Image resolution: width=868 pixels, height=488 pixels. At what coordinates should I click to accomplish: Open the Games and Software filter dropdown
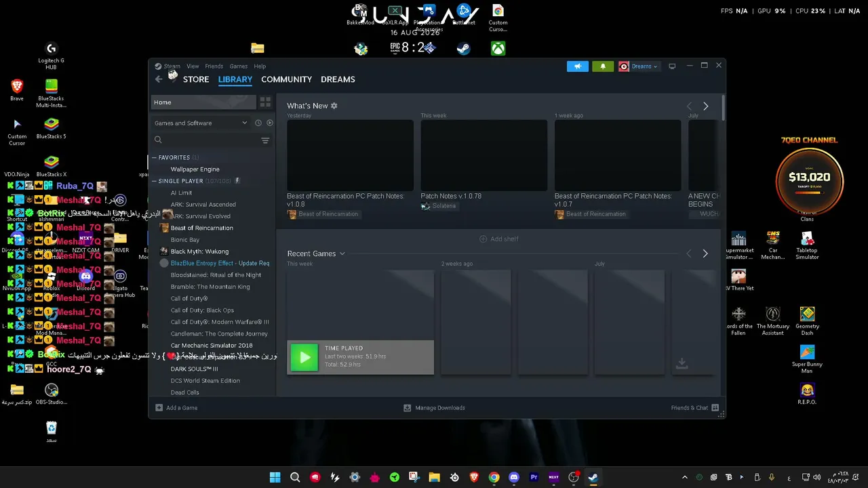point(200,123)
